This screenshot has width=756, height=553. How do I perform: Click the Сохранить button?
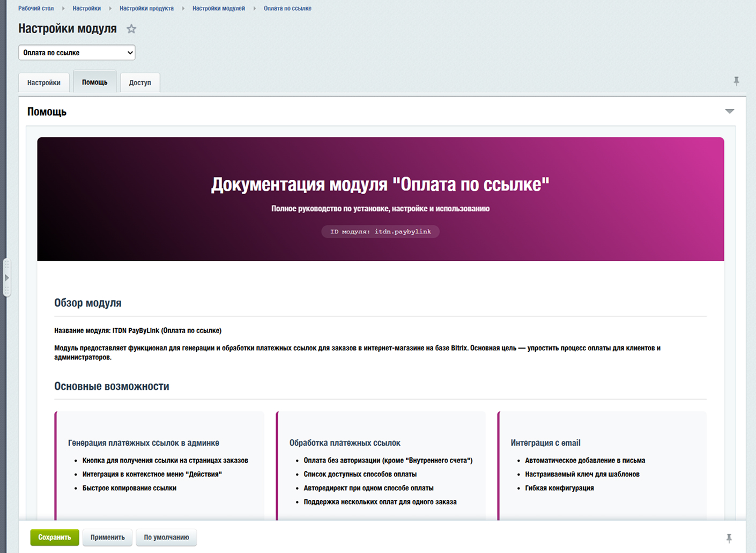pos(54,537)
